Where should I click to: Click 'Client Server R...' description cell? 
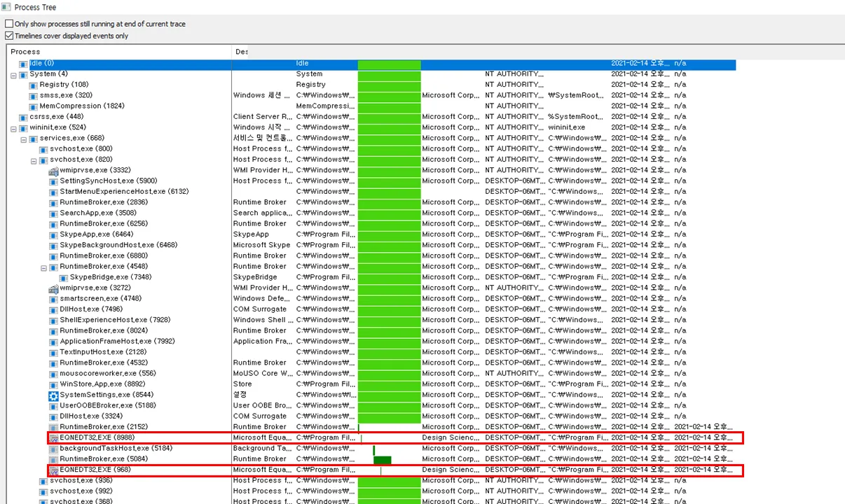click(263, 117)
